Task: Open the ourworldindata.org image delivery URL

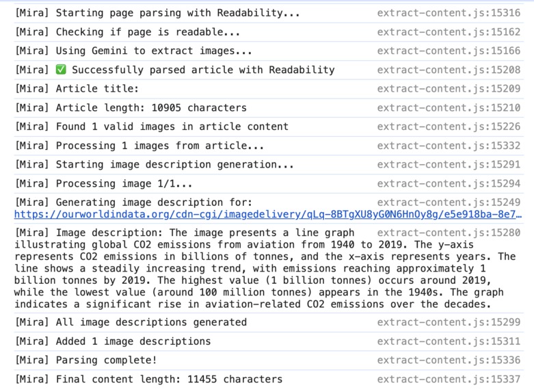Action: (x=267, y=214)
